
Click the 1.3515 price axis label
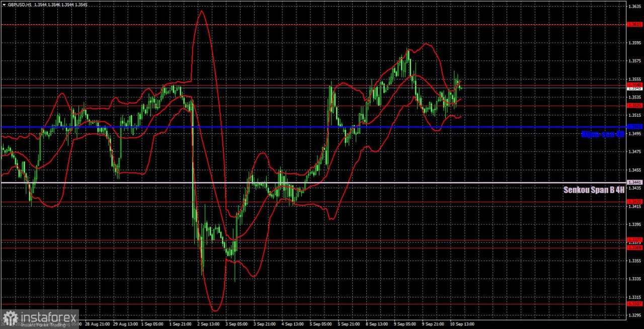tap(634, 115)
